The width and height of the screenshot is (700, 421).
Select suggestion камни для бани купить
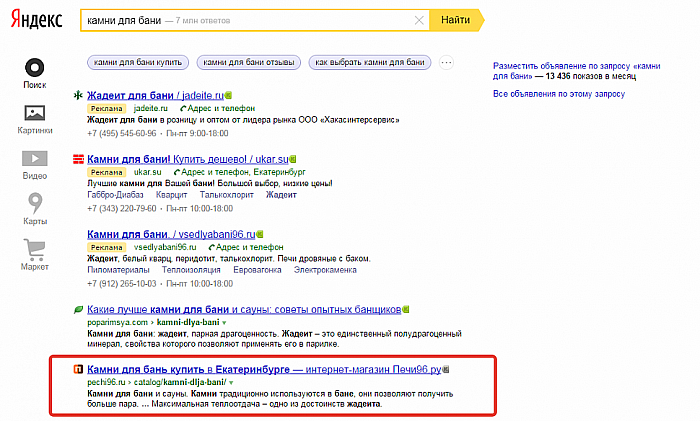click(138, 63)
